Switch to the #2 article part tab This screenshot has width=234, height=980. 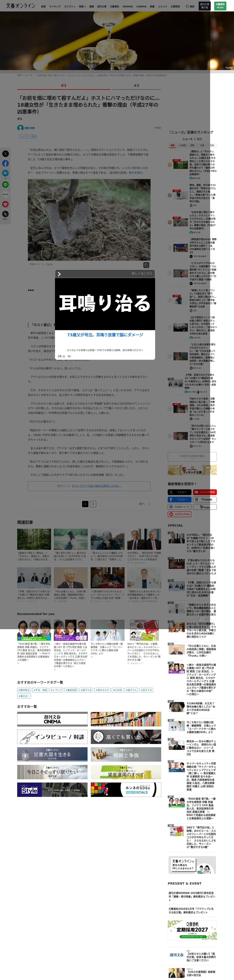(136, 86)
